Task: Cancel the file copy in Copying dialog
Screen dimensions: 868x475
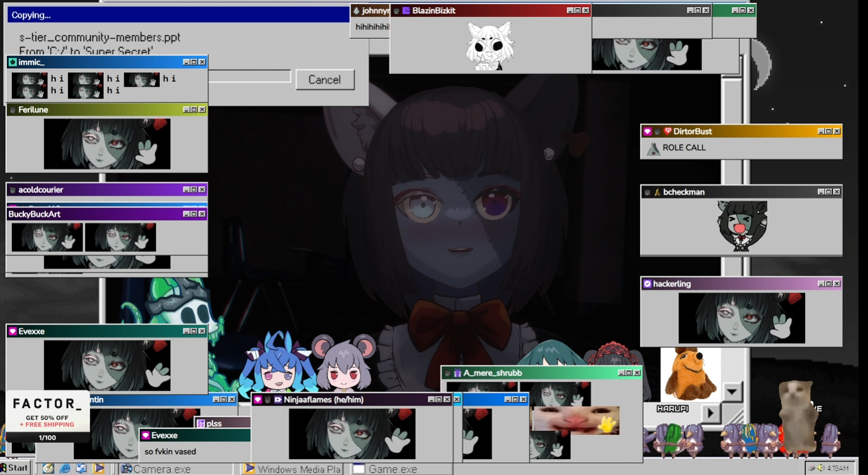Action: click(324, 80)
